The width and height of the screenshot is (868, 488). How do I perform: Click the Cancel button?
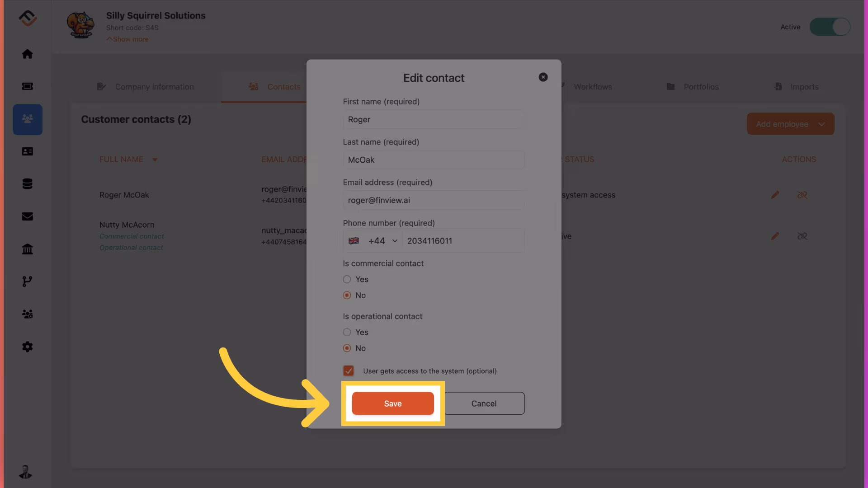(484, 404)
